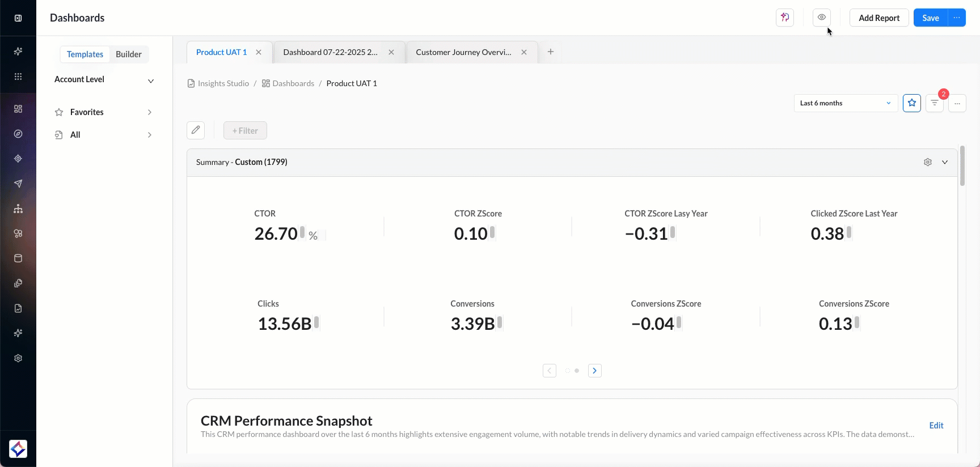This screenshot has height=467, width=980.
Task: Click the database icon in left sidebar
Action: pyautogui.click(x=18, y=258)
